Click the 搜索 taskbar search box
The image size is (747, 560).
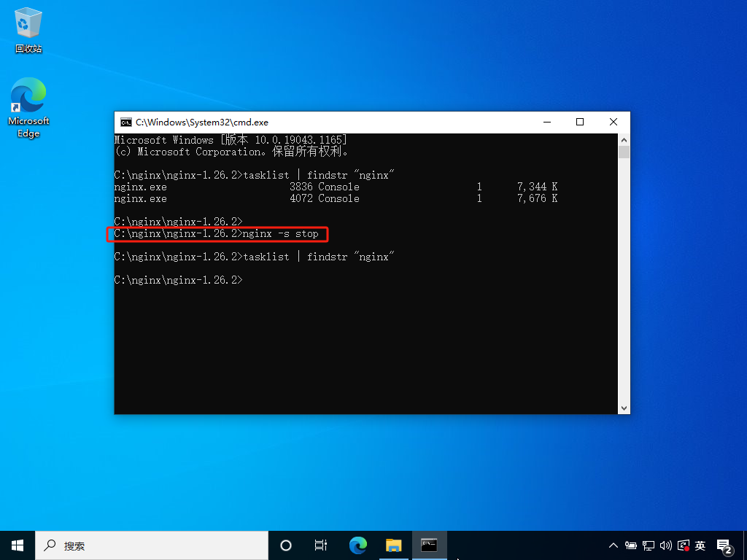point(152,545)
